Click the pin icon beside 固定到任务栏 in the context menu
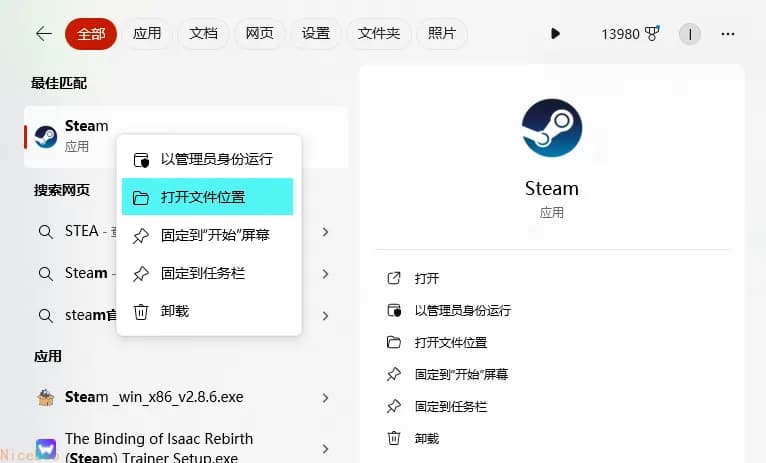 (141, 274)
